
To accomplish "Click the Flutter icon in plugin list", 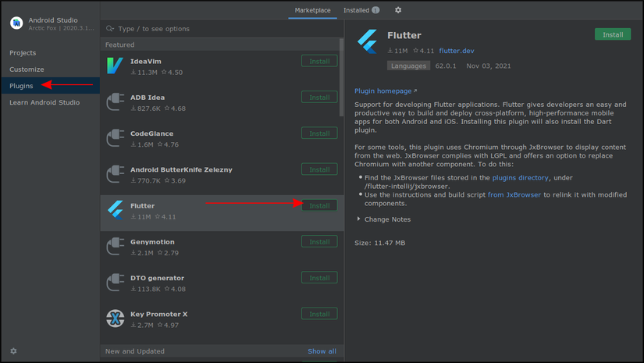I will 115,209.
